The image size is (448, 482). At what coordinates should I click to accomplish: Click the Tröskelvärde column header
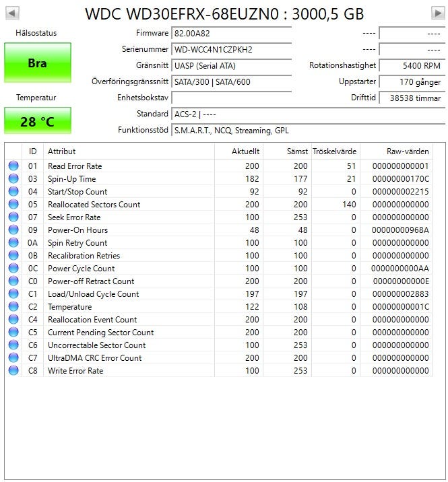pyautogui.click(x=334, y=151)
